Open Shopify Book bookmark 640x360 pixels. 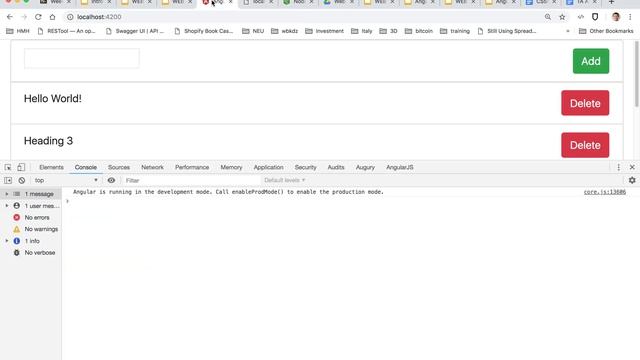tap(204, 31)
